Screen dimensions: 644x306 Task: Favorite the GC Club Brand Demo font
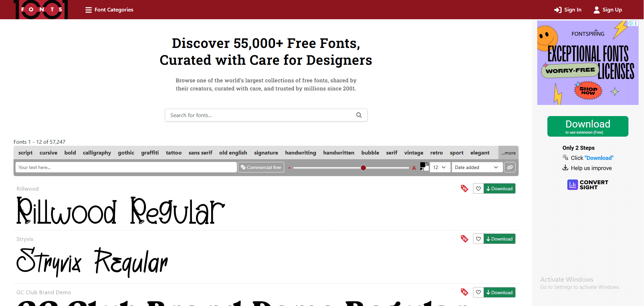478,293
